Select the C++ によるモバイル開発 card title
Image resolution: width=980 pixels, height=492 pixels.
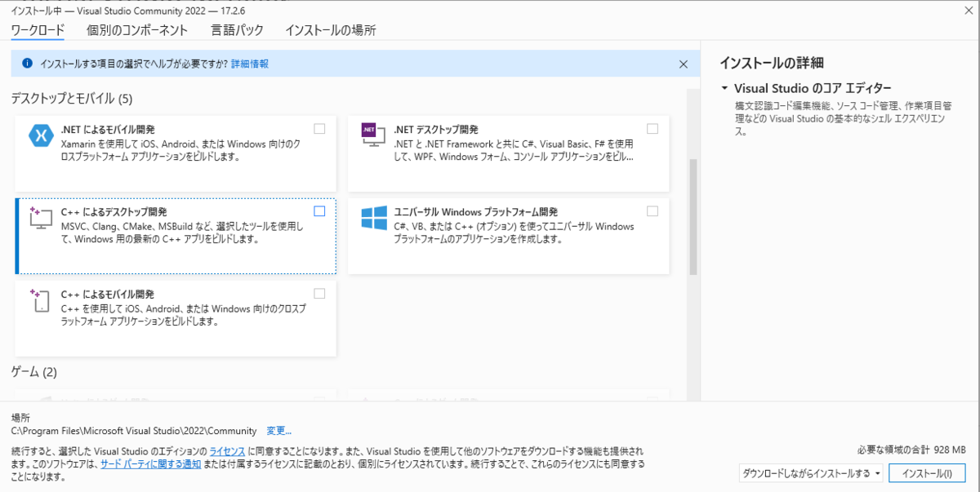click(x=108, y=295)
